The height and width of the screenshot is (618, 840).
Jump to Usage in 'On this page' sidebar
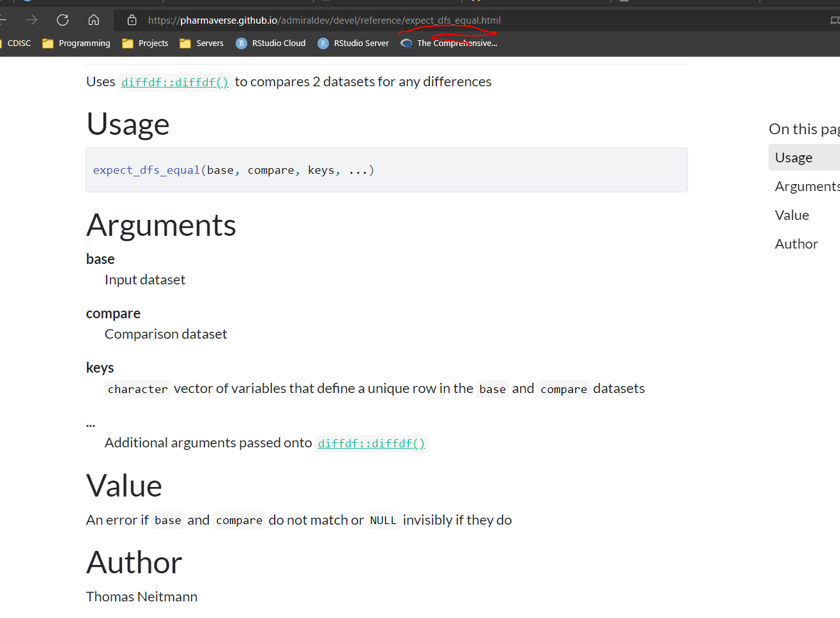[x=794, y=157]
